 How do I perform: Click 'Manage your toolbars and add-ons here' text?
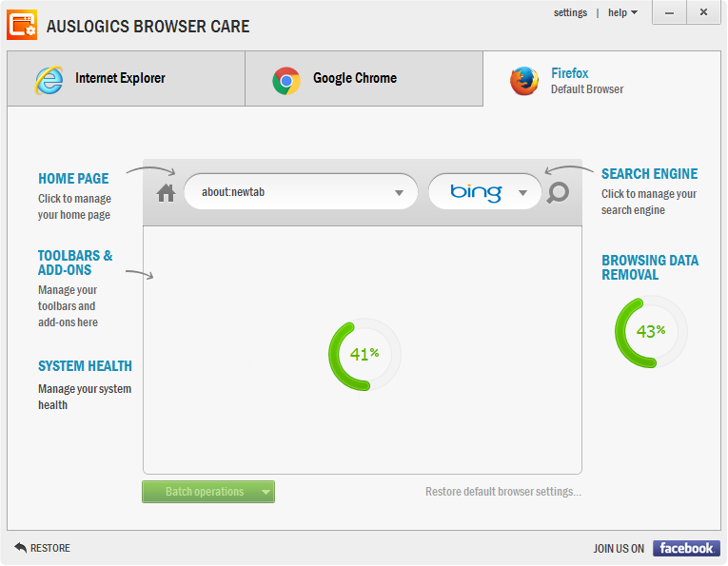68,305
